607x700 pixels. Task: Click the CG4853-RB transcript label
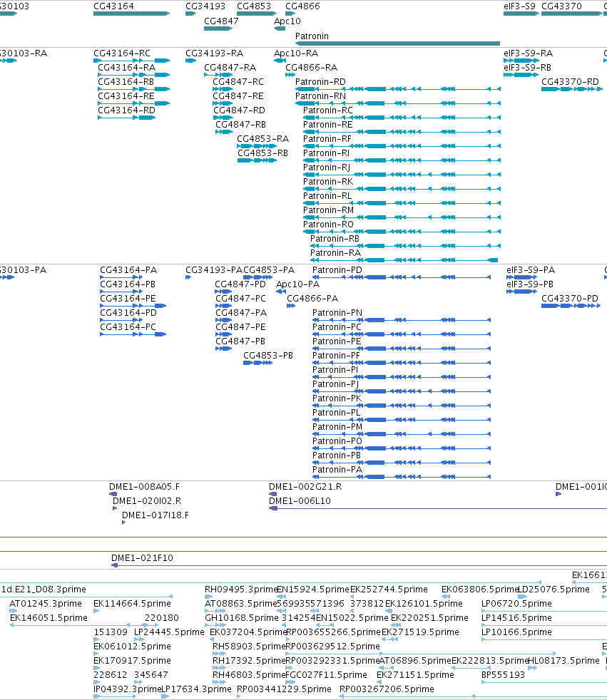coord(262,153)
